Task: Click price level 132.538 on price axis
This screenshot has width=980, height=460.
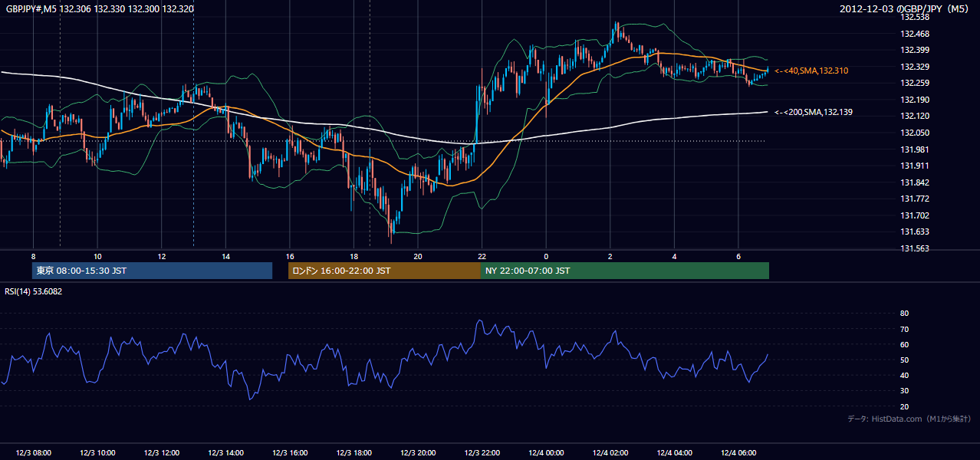Action: [915, 17]
